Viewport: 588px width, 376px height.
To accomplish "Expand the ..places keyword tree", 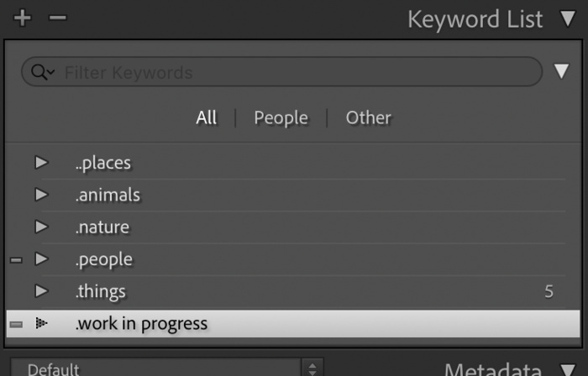I will point(42,163).
